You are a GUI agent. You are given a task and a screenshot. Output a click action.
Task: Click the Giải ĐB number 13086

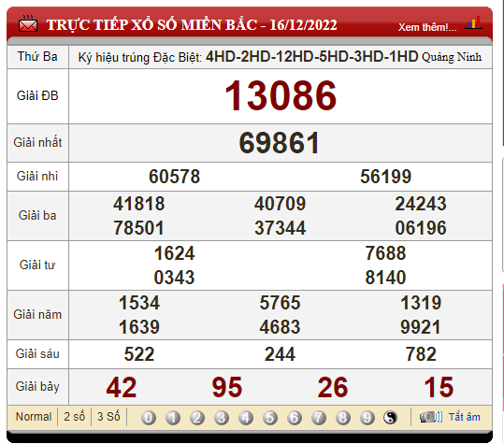281,95
